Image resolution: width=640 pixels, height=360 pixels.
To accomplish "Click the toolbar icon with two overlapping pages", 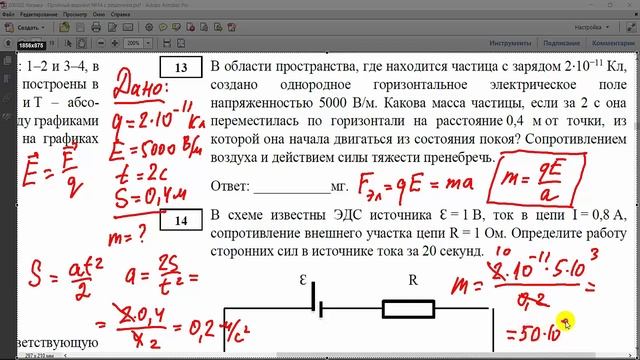I will 204,27.
